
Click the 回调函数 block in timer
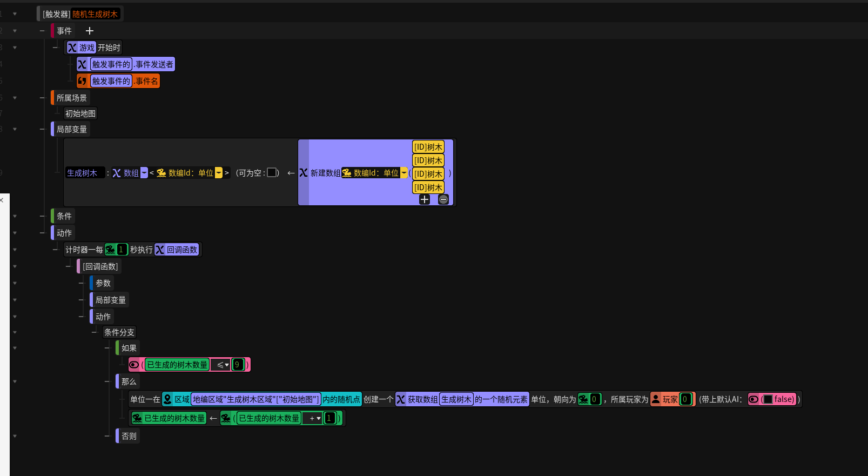pos(177,250)
